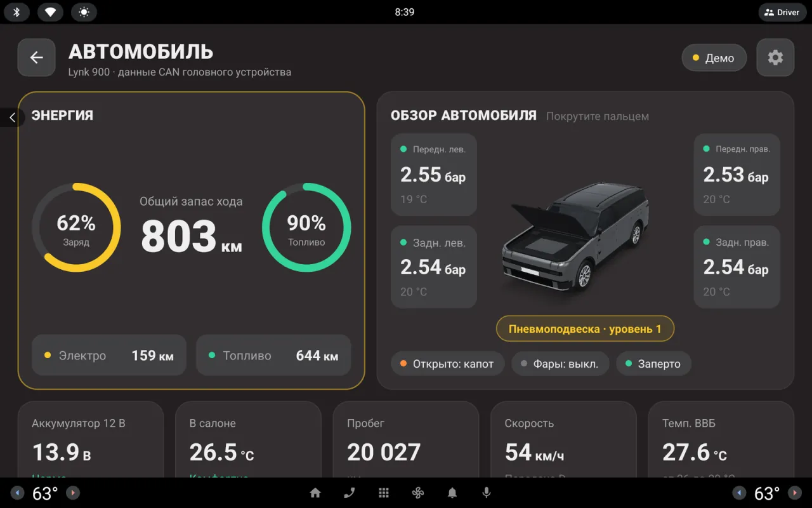Viewport: 812px width, 508px height.
Task: Open the Driver profile selector
Action: click(x=782, y=12)
